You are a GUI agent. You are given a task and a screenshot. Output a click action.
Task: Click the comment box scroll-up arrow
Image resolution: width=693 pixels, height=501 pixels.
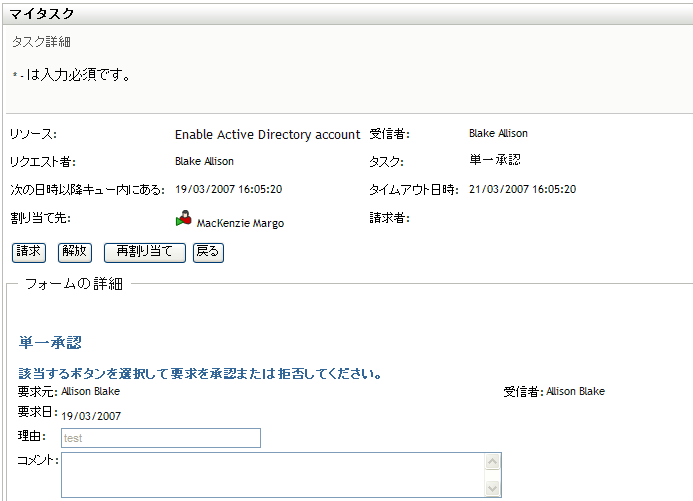click(x=491, y=462)
